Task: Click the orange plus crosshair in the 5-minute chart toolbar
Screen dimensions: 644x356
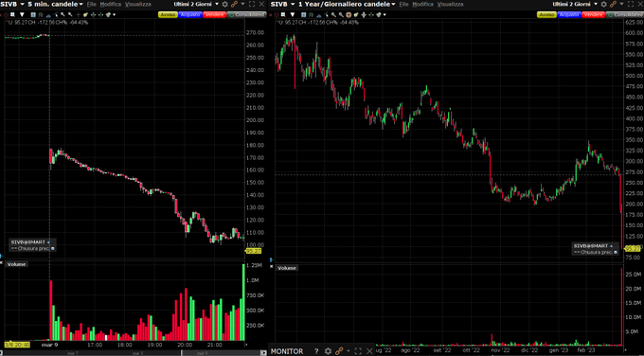Action: (x=78, y=15)
